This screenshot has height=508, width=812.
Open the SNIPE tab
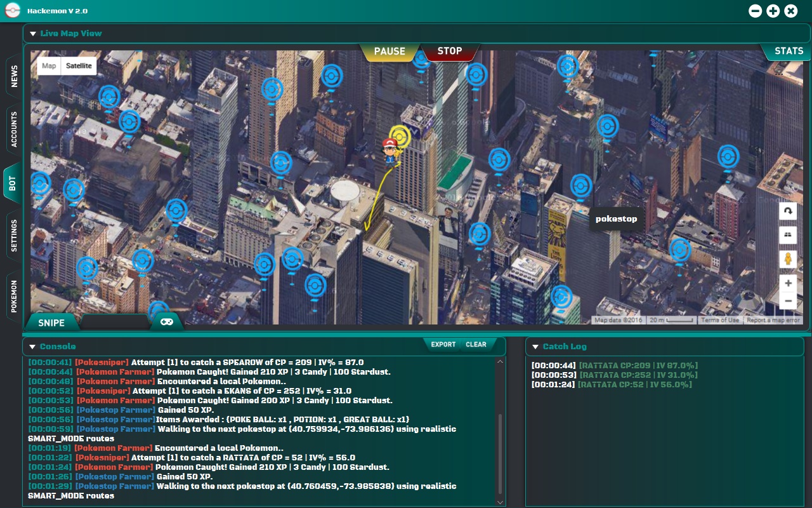[51, 323]
